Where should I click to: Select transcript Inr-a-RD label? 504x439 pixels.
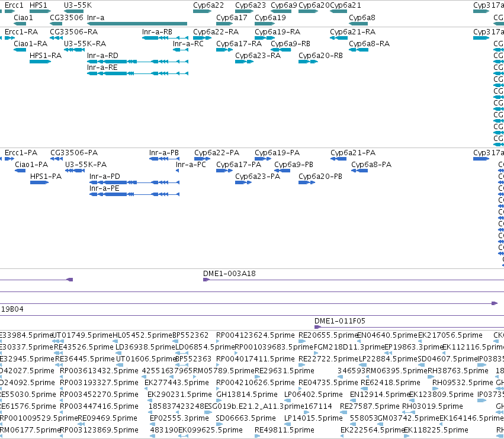pyautogui.click(x=102, y=55)
